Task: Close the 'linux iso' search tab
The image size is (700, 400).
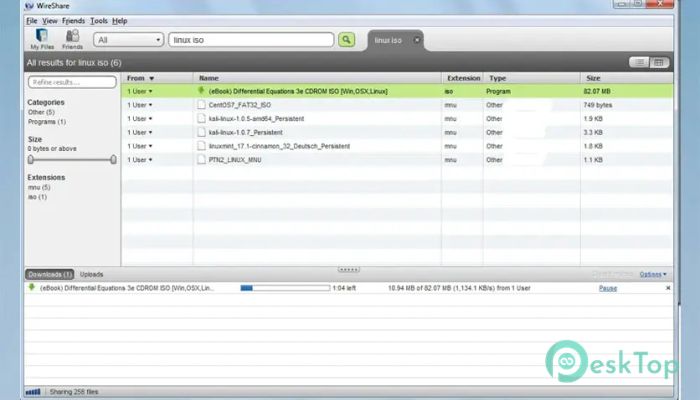Action: [417, 40]
